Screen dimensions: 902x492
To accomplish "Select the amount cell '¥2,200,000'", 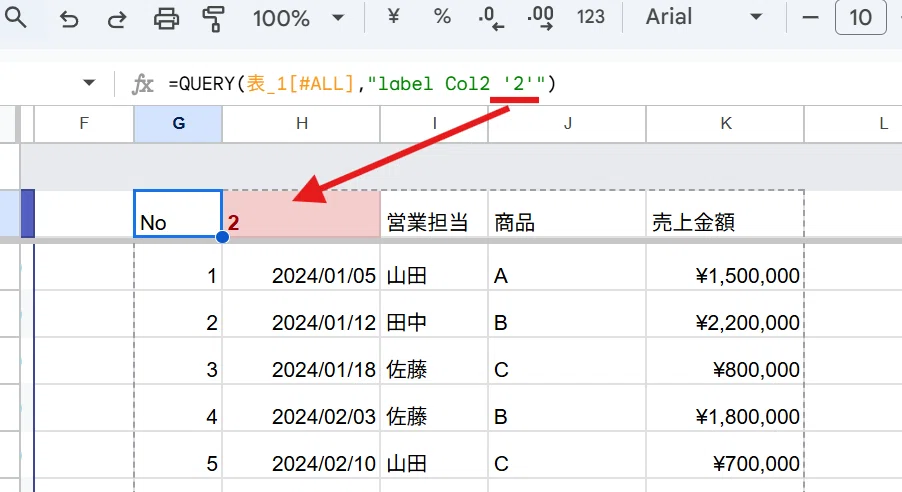I will (725, 314).
